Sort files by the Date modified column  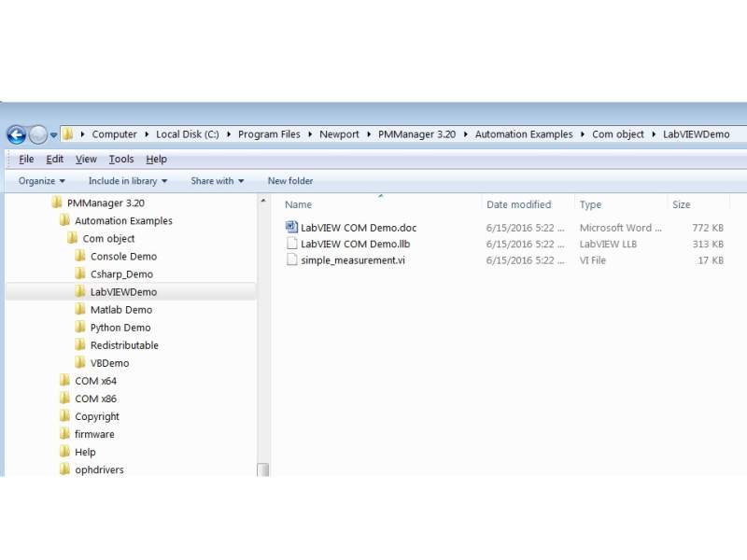pos(518,204)
